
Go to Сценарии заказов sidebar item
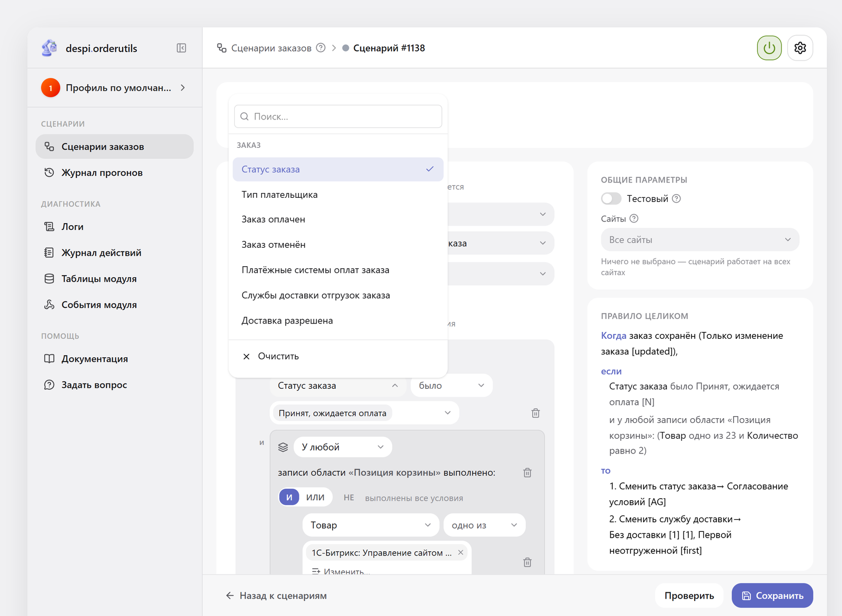coord(115,146)
